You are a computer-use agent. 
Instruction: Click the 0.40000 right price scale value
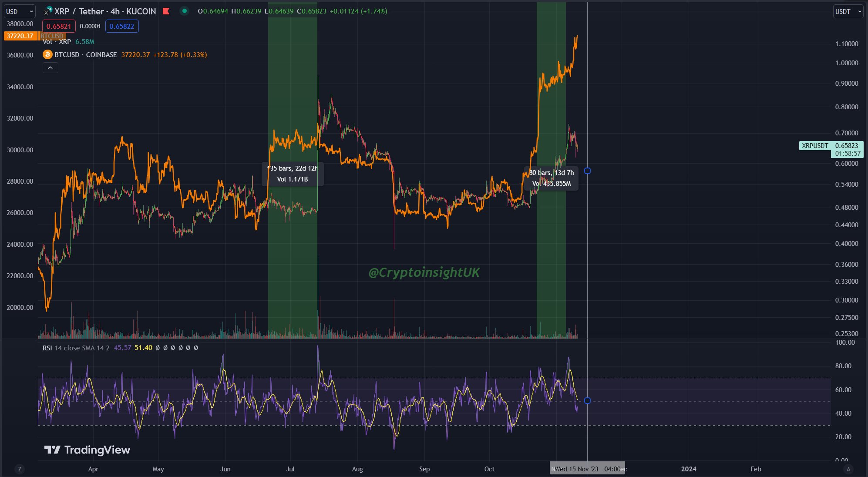pos(847,244)
